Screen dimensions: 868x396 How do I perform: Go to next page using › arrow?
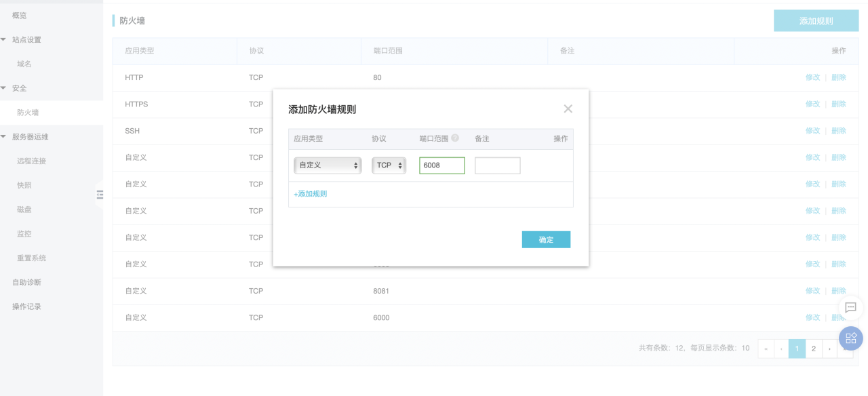829,349
